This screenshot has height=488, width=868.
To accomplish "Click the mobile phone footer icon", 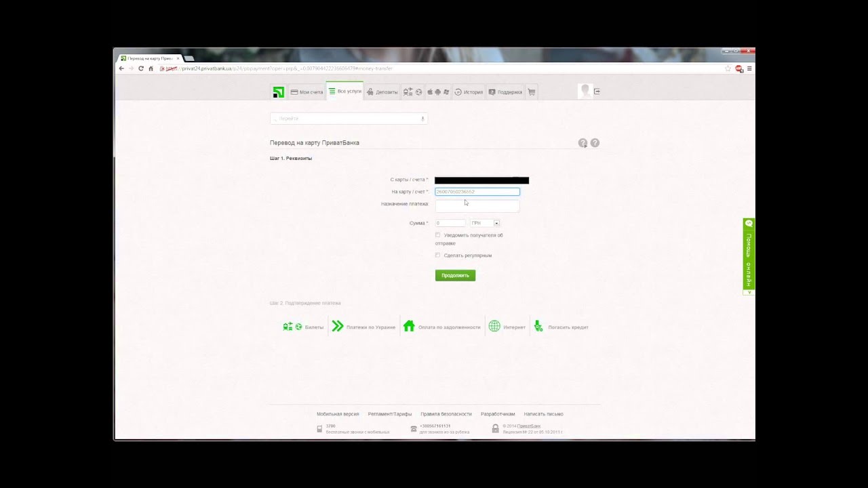I will click(x=319, y=429).
